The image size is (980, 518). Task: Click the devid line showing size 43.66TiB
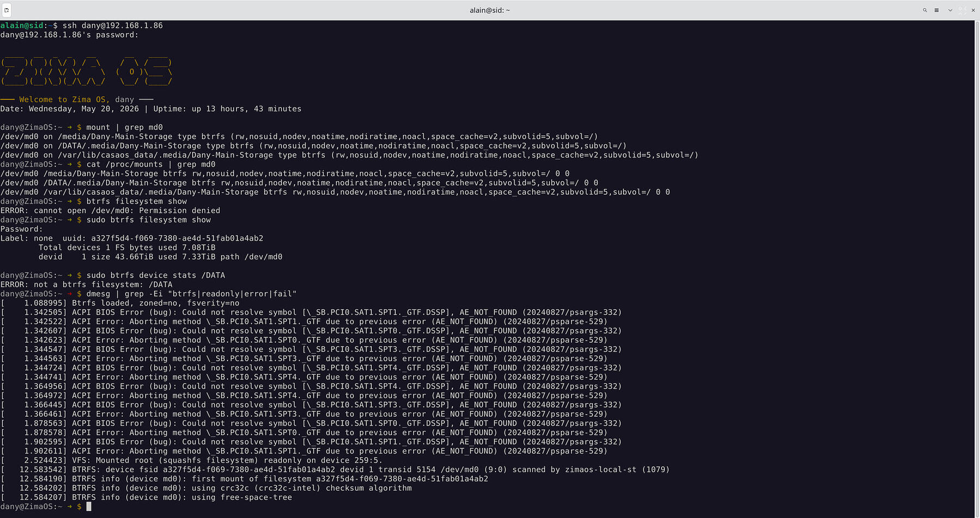[x=160, y=257]
